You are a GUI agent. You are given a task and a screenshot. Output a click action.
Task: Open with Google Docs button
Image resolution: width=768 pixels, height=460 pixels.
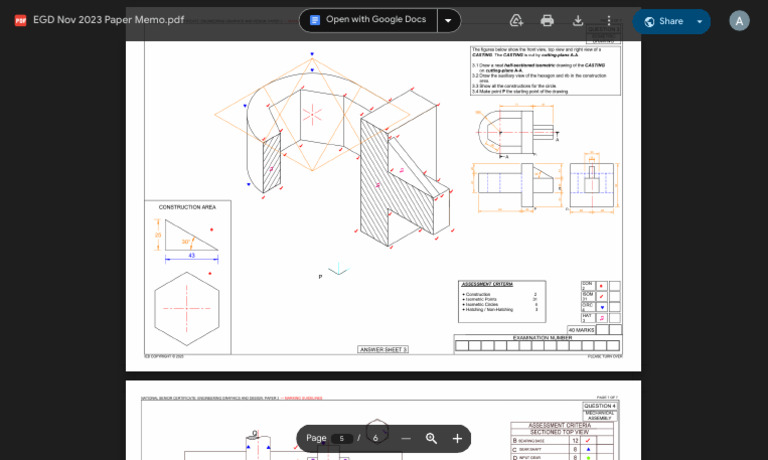[x=368, y=20]
